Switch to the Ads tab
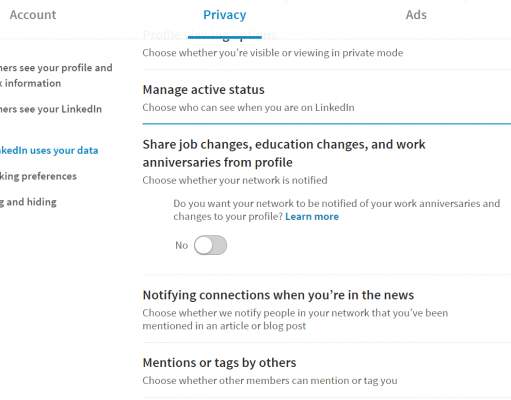The height and width of the screenshot is (400, 511). click(416, 15)
